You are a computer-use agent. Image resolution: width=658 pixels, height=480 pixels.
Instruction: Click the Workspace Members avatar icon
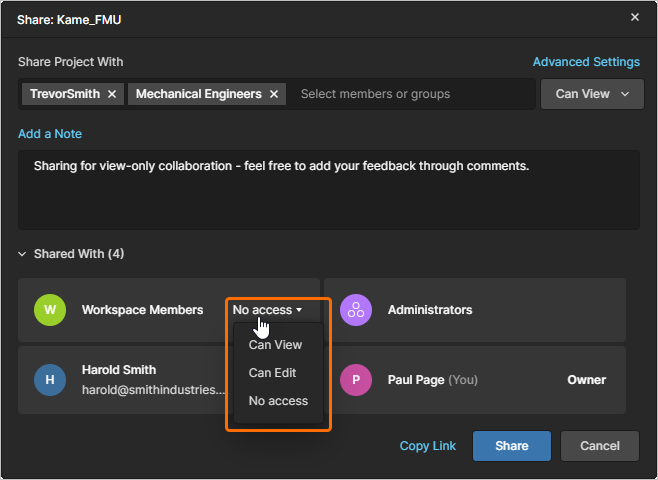49,310
